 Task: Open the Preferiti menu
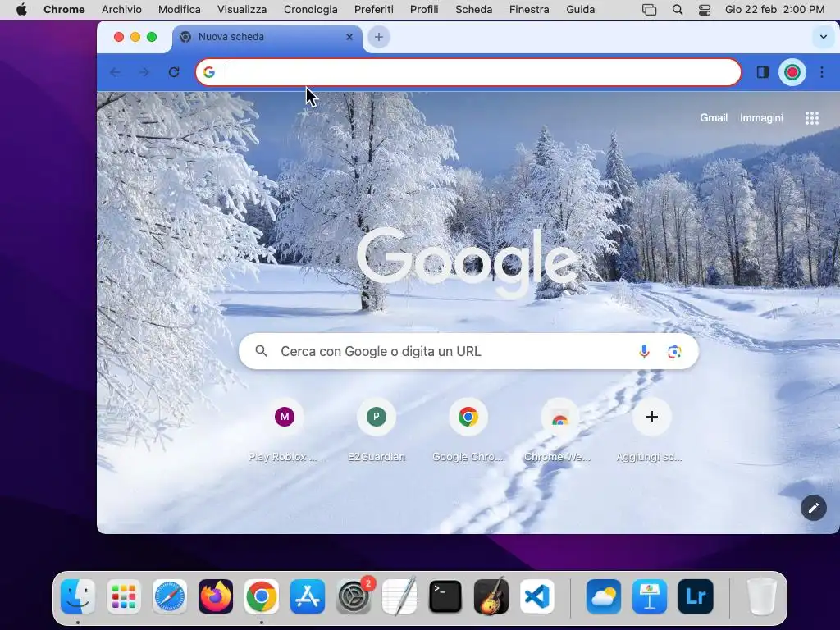[374, 10]
